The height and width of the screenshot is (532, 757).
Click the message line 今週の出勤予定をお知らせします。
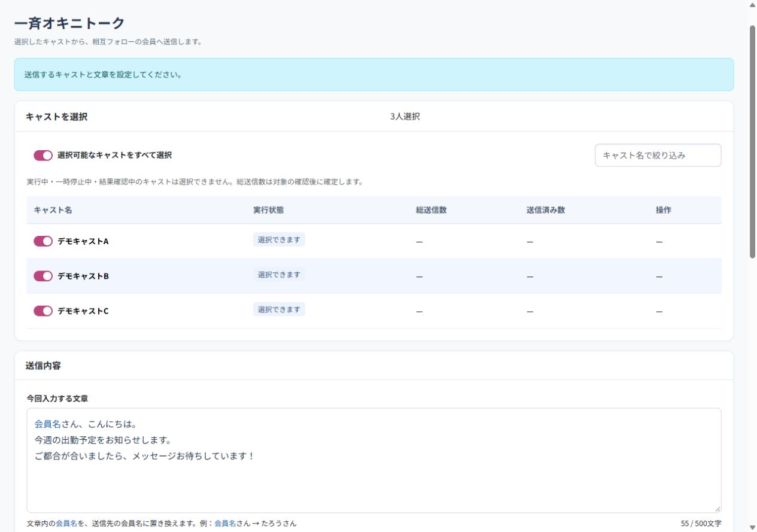pos(103,440)
